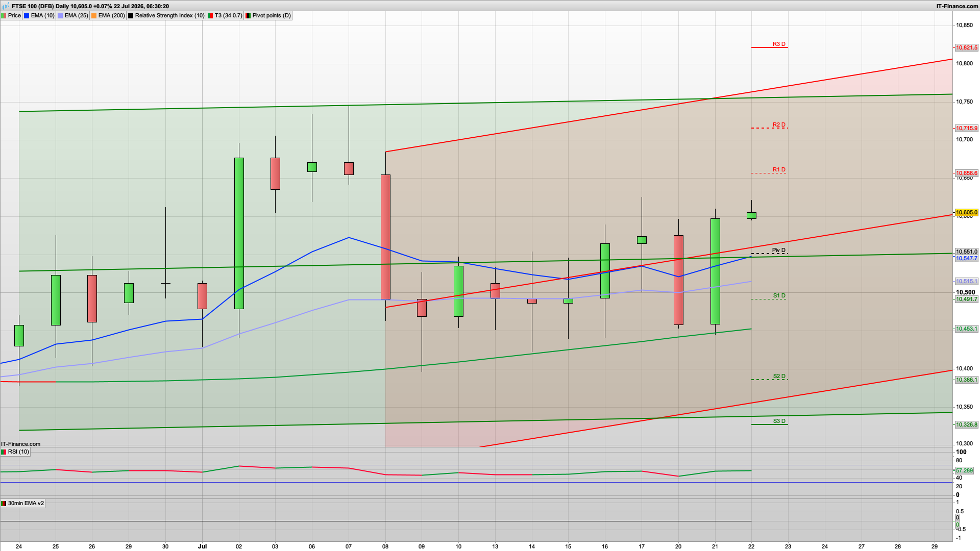
Task: Select the S1 price label 10,491.7
Action: pos(967,299)
